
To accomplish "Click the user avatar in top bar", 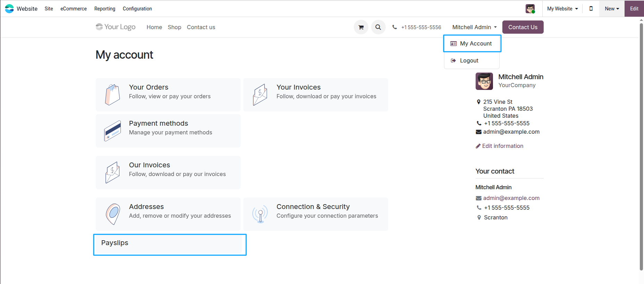I will click(530, 9).
